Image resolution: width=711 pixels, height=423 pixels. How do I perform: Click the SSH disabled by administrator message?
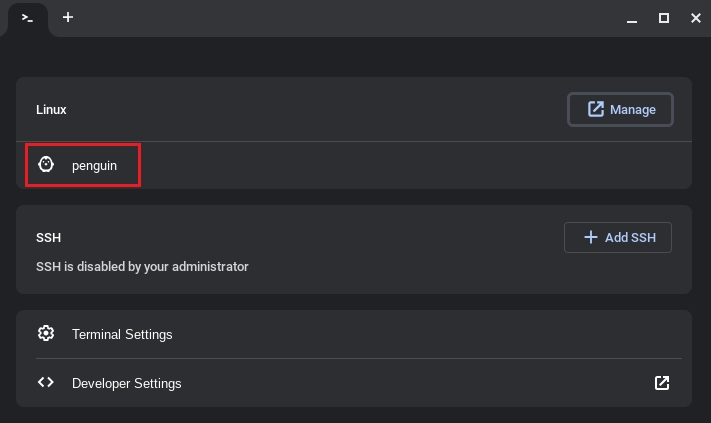(x=142, y=267)
